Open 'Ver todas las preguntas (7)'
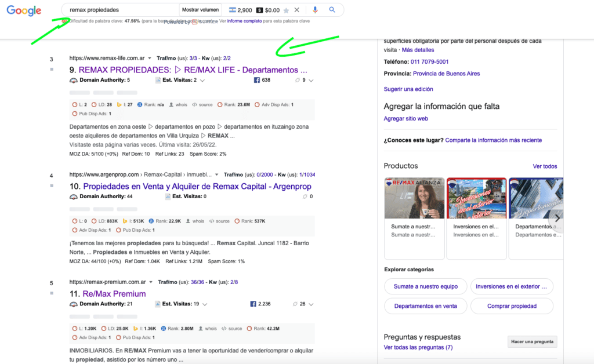 [x=418, y=347]
